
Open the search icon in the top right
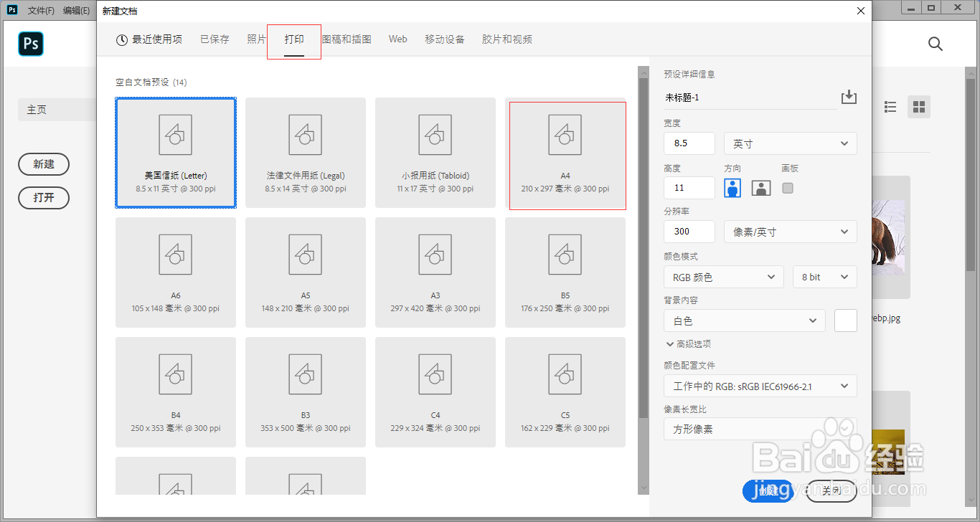point(935,44)
